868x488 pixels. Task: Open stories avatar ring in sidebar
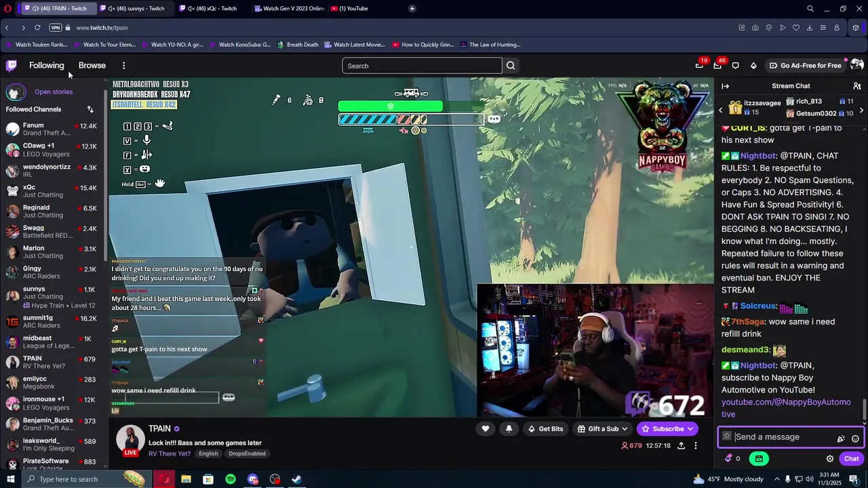click(x=16, y=91)
